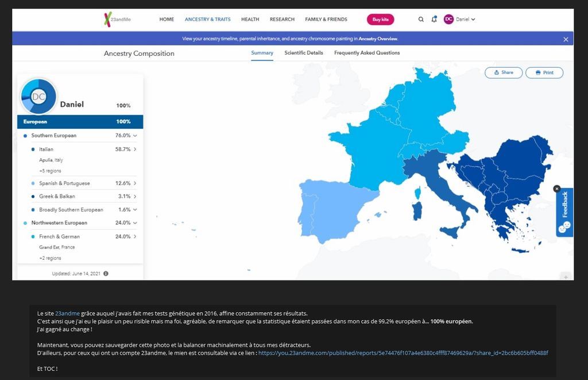Open the Frequently Asked Questions tab

(367, 53)
